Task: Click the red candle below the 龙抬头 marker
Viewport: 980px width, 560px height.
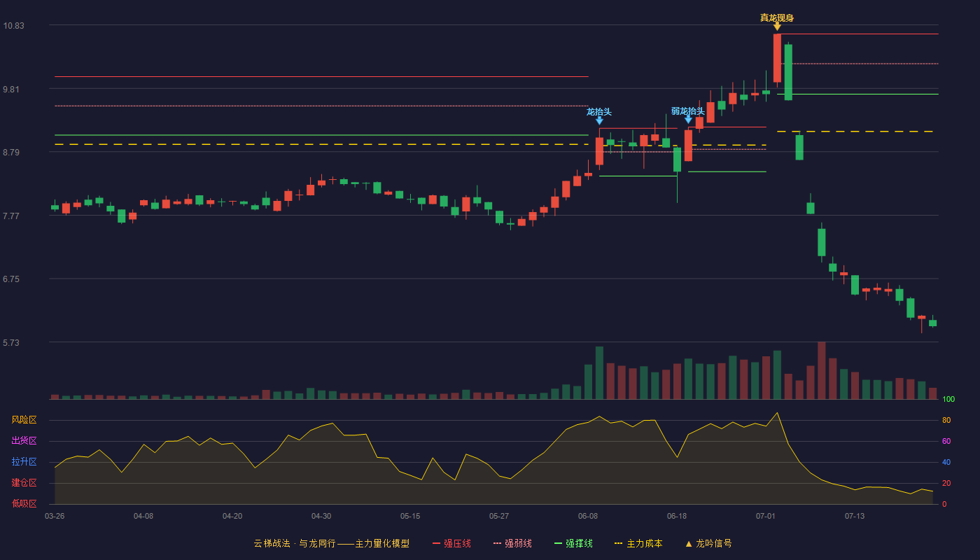Action: pos(599,151)
